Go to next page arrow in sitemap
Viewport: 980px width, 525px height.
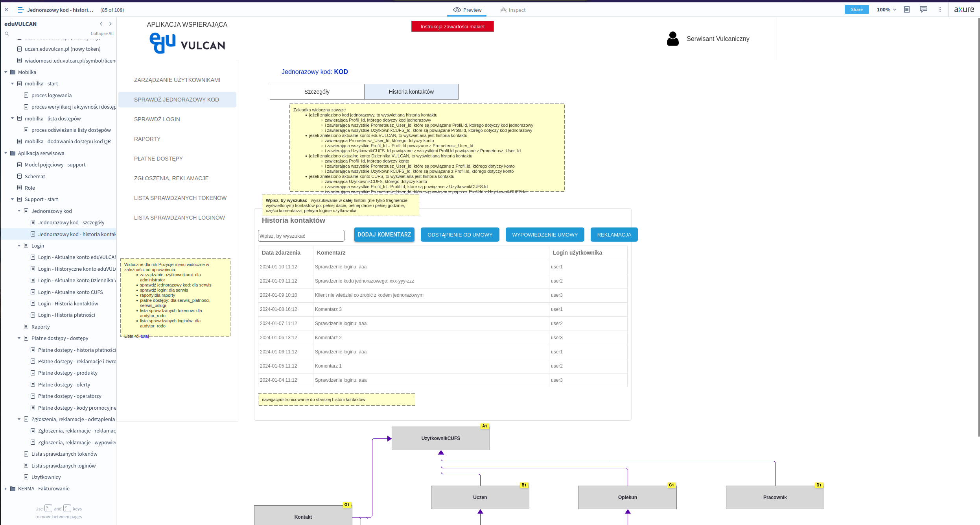pos(111,24)
